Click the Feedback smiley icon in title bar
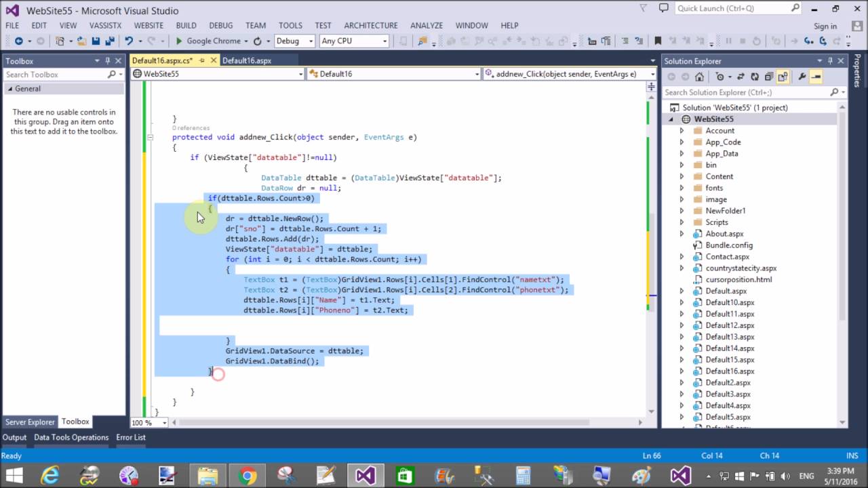 coord(663,9)
